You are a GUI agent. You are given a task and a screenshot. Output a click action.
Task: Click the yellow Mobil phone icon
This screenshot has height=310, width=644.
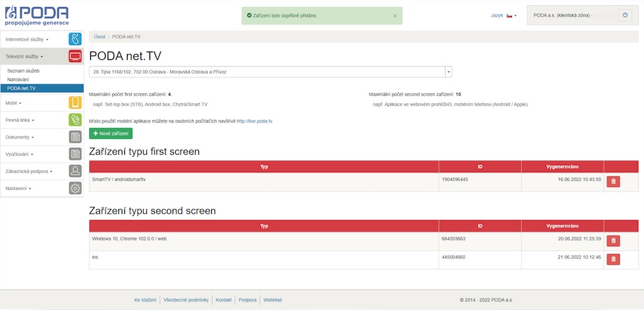point(75,102)
